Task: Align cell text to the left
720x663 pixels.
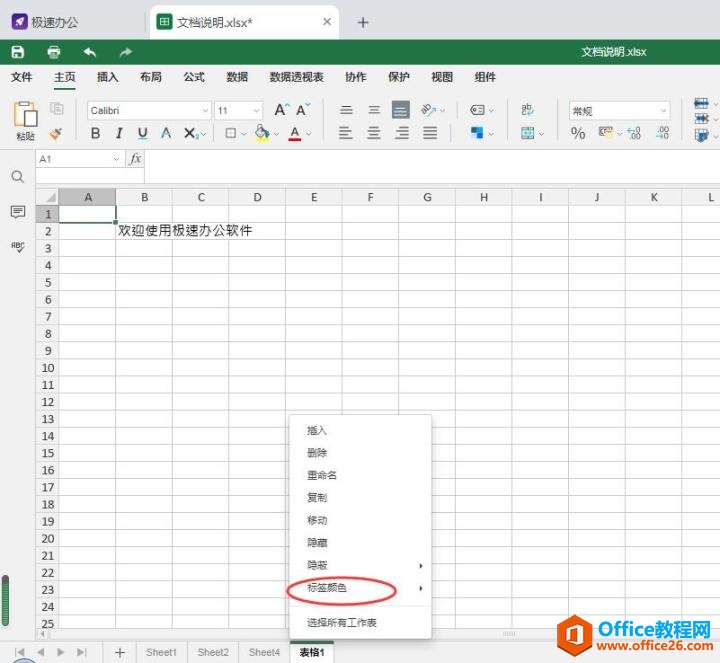Action: (x=345, y=133)
